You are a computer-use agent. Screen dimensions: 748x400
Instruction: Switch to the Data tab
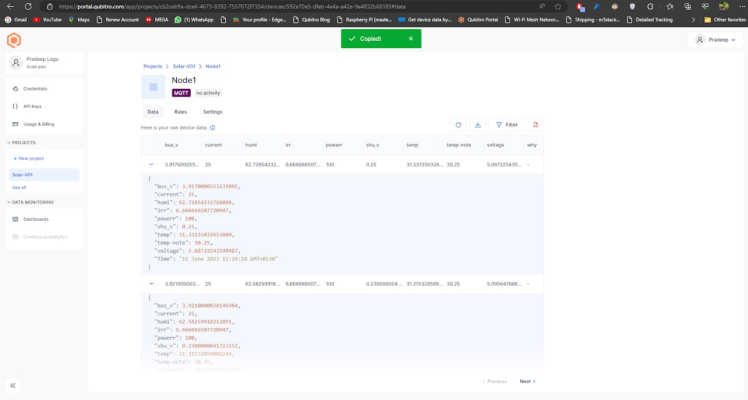point(153,112)
